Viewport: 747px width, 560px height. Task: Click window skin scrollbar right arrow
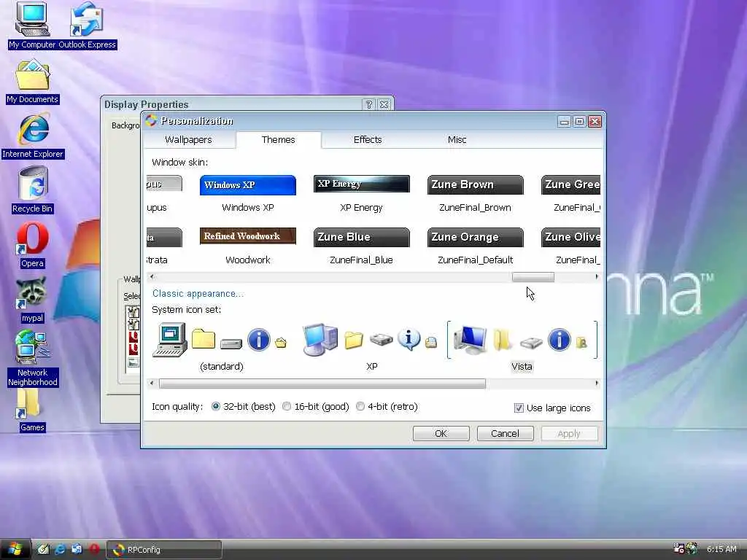point(597,276)
